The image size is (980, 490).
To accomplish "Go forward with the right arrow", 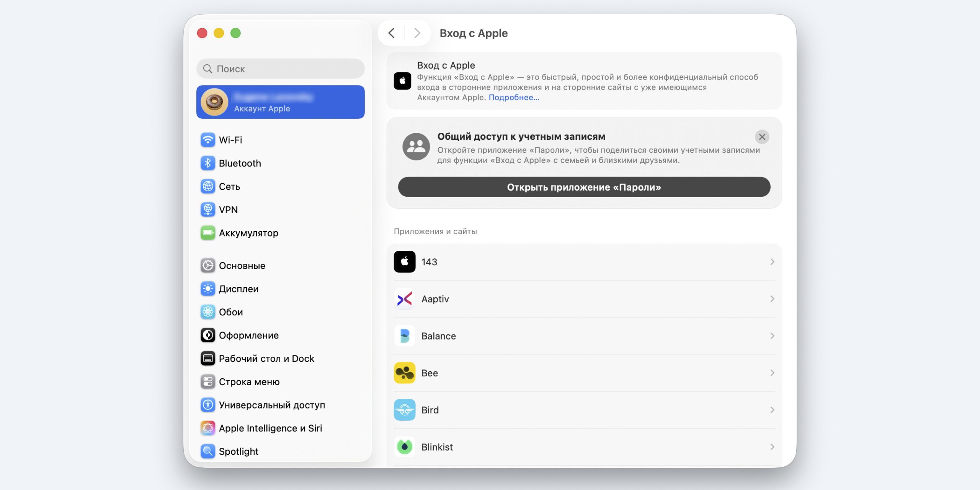I will pyautogui.click(x=417, y=33).
